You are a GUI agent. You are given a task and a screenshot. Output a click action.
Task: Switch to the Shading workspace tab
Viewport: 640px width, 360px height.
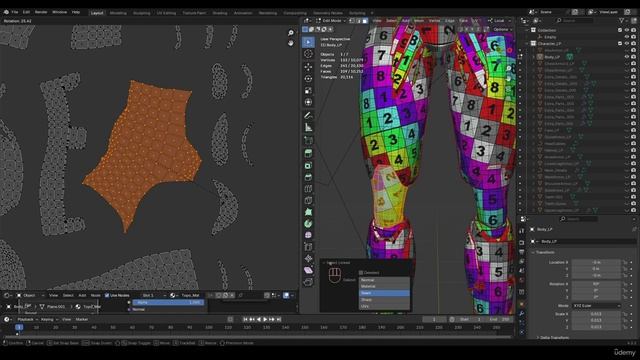click(x=220, y=13)
